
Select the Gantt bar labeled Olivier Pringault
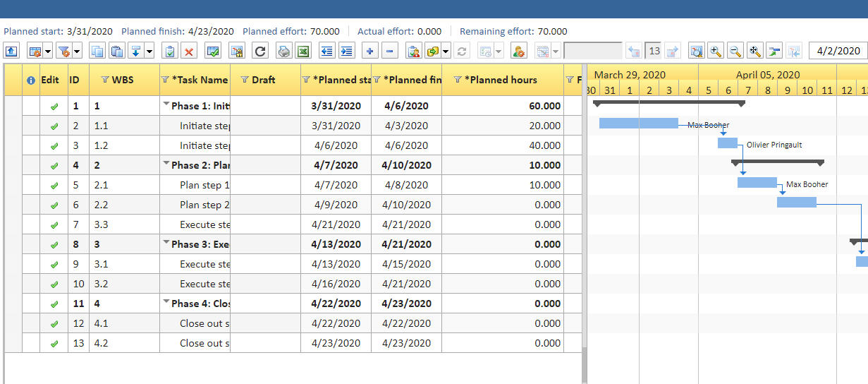click(728, 143)
